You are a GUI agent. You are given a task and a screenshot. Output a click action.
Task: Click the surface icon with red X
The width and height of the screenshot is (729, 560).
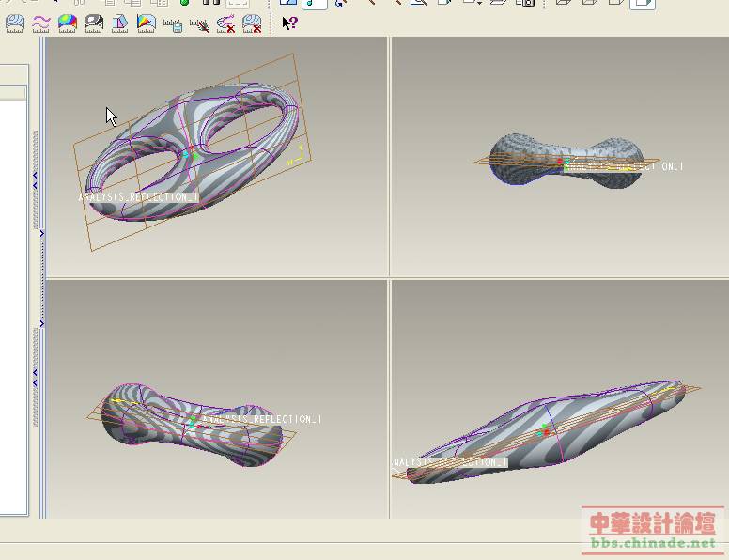tap(252, 23)
